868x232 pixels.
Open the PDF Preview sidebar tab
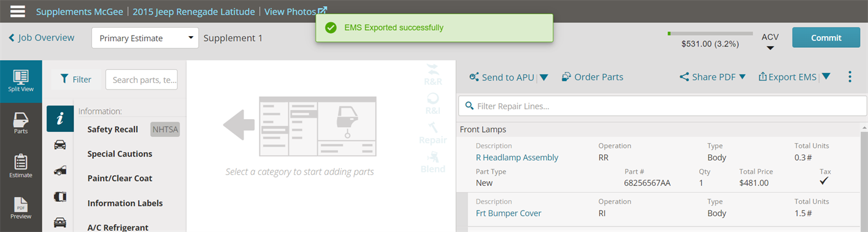[21, 209]
